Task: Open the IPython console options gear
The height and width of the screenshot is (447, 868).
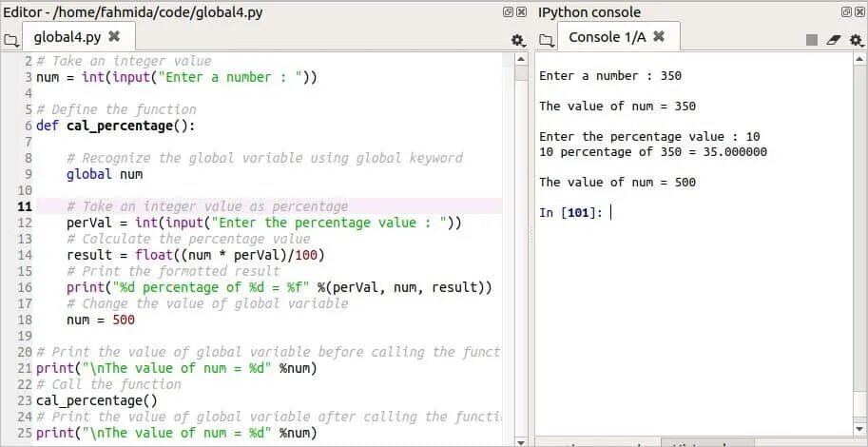Action: click(858, 40)
